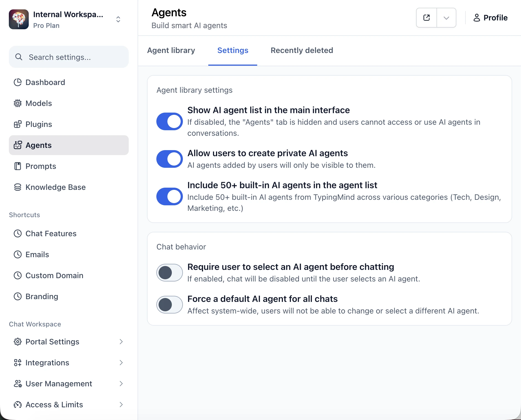This screenshot has width=521, height=420.
Task: Toggle Include 50+ built-in AI agents
Action: click(x=170, y=196)
